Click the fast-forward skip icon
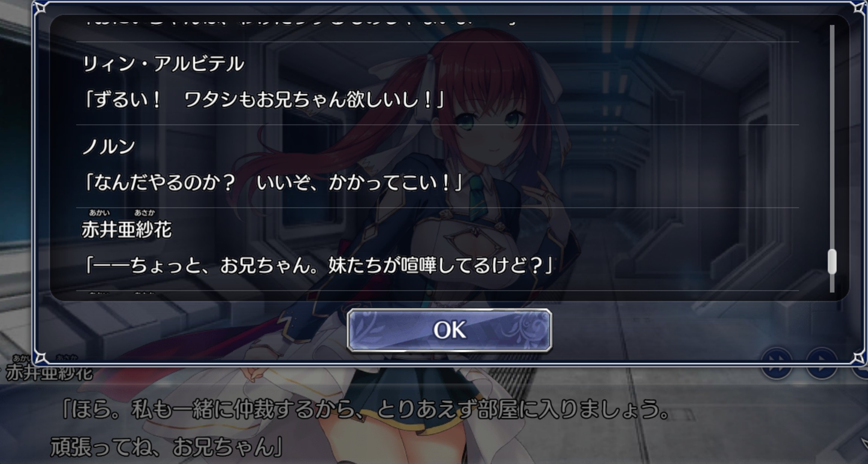The height and width of the screenshot is (464, 868). click(x=777, y=363)
